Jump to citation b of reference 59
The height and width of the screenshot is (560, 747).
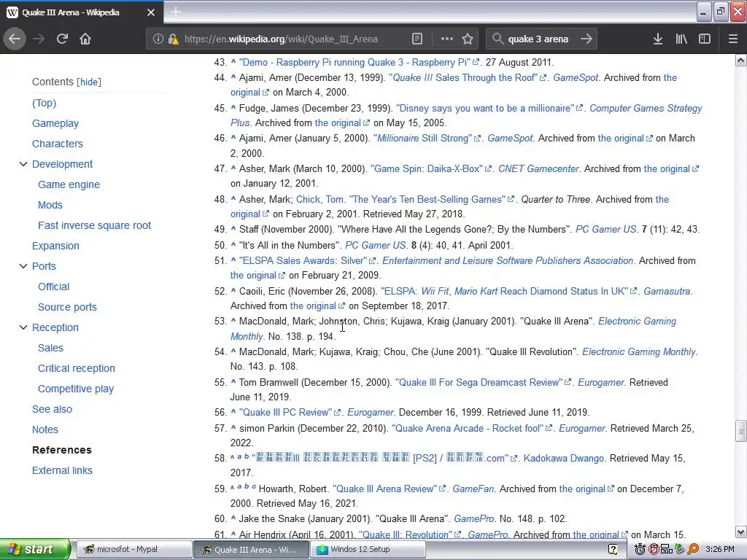tap(247, 486)
